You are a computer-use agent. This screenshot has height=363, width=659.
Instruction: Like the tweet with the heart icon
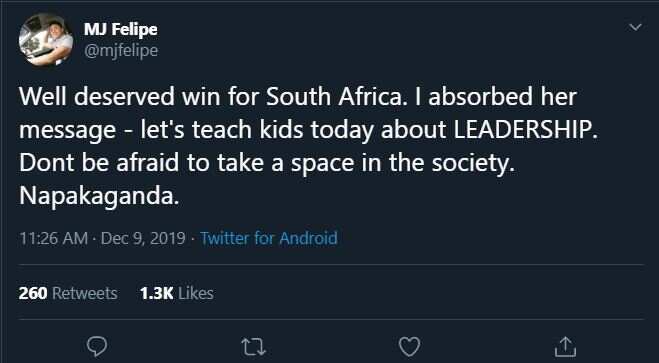409,347
